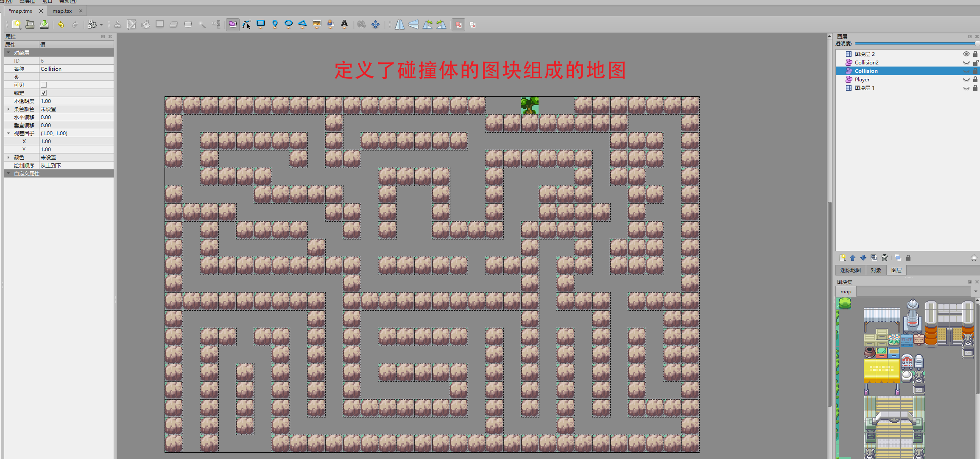This screenshot has width=980, height=459.
Task: Select the Player layer
Action: click(x=862, y=79)
